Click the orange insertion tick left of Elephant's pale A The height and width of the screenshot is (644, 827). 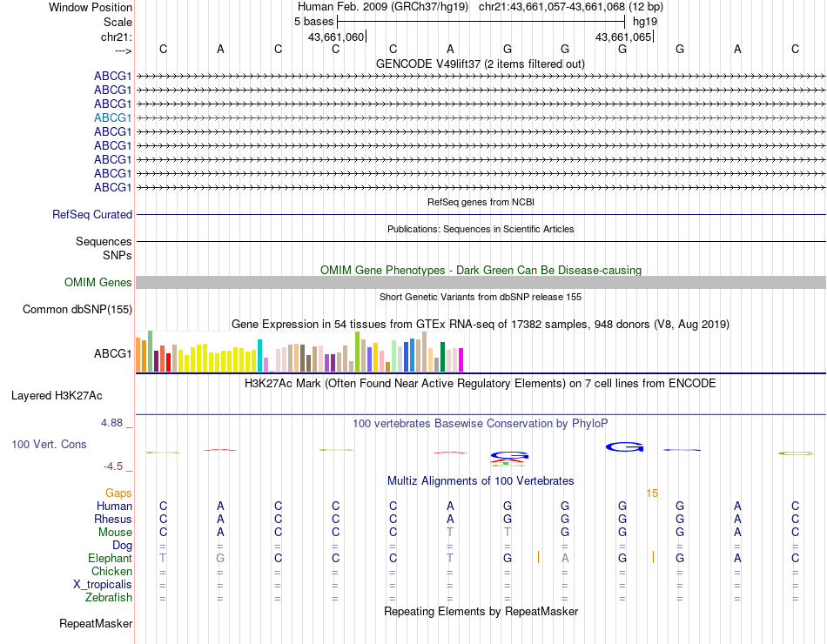(x=538, y=557)
